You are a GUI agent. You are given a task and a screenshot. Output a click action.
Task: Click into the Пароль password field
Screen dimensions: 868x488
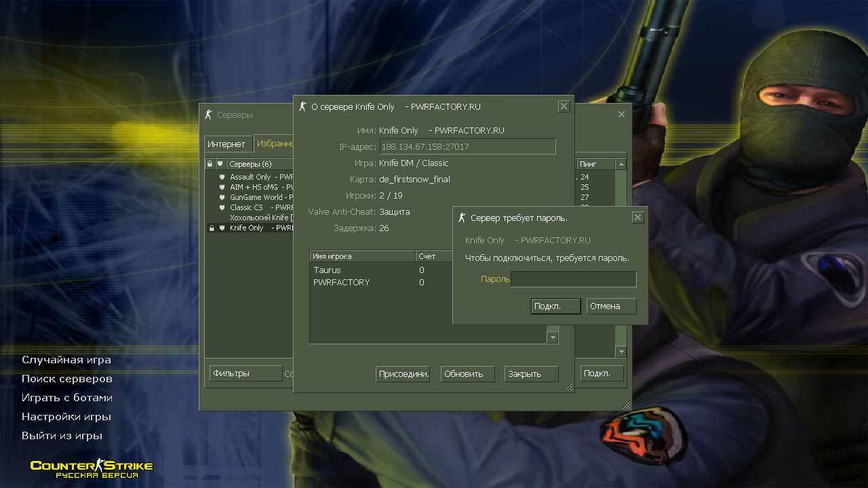(573, 279)
